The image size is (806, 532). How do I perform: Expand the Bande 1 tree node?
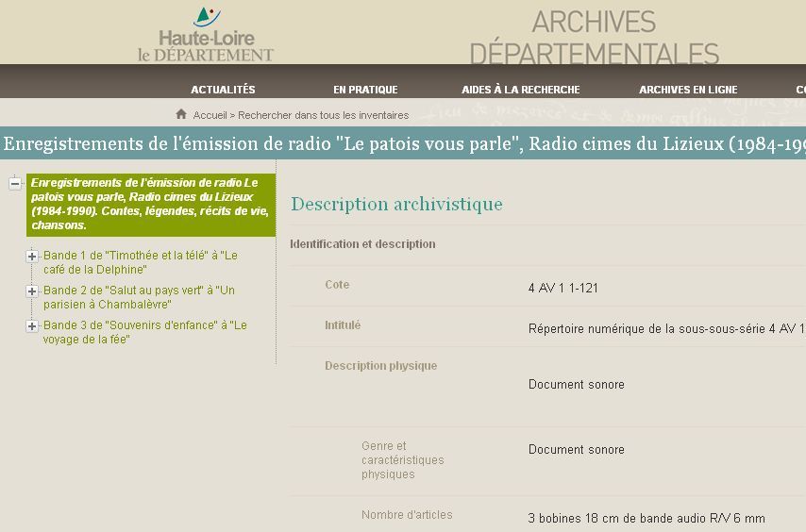click(x=32, y=256)
